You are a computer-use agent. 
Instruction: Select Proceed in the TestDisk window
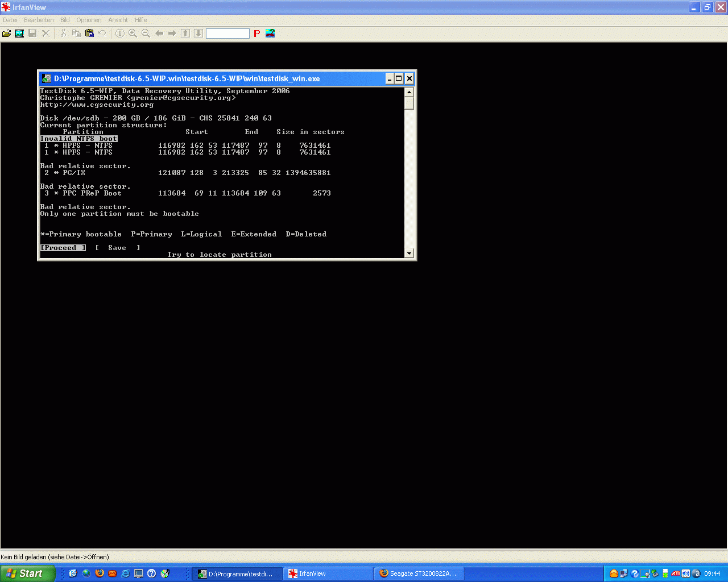click(63, 248)
